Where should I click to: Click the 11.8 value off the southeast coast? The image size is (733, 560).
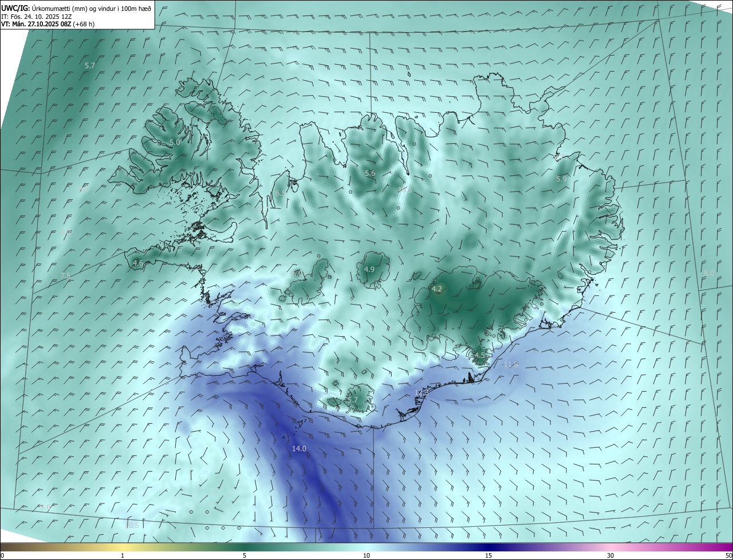click(x=510, y=364)
